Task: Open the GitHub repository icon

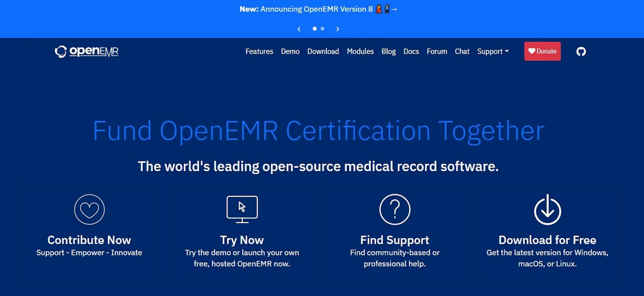Action: point(581,51)
